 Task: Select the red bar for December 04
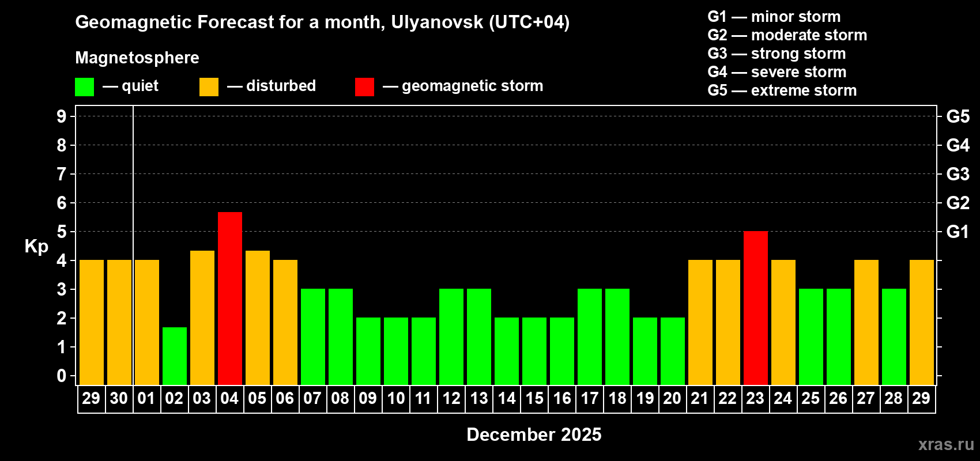point(230,298)
